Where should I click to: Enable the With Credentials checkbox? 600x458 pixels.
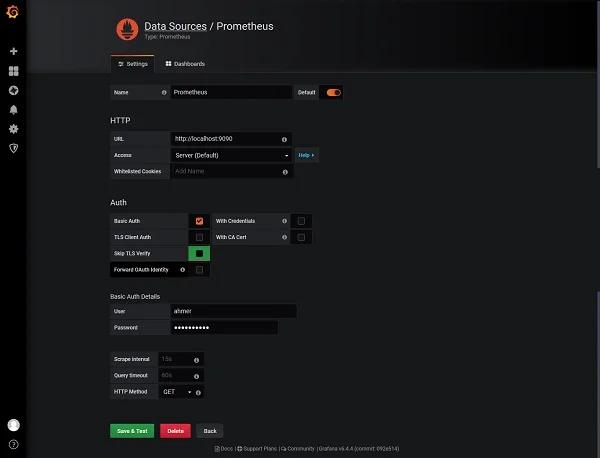(x=301, y=221)
